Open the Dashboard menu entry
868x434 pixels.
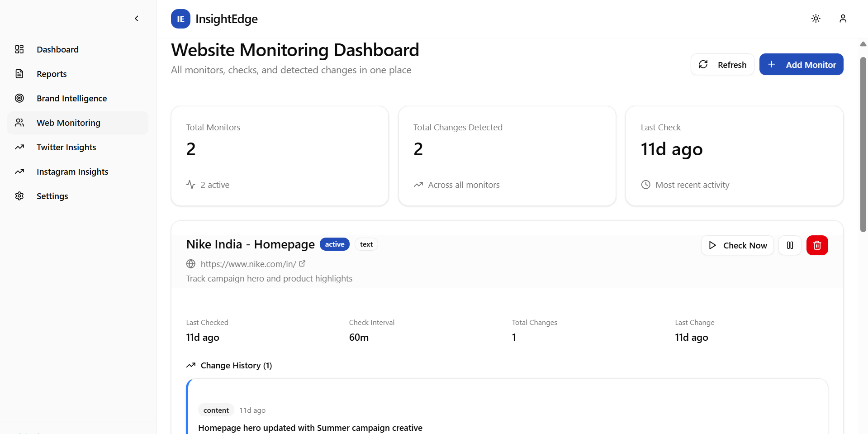click(57, 49)
